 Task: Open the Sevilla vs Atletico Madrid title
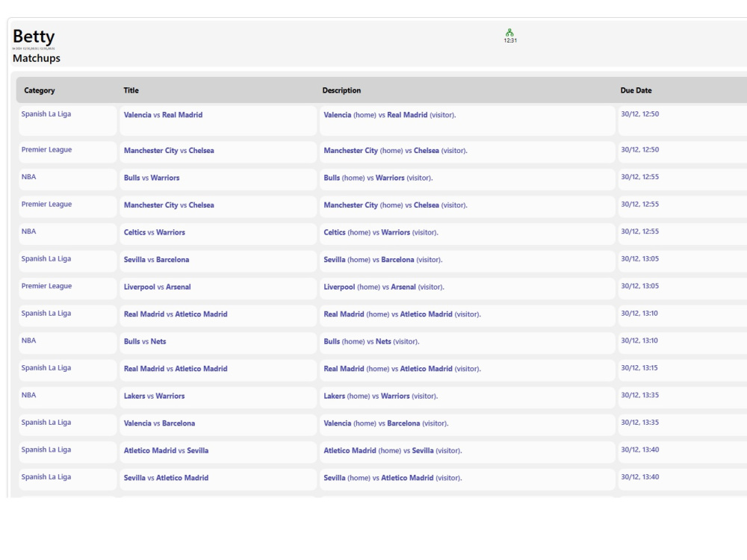[166, 478]
